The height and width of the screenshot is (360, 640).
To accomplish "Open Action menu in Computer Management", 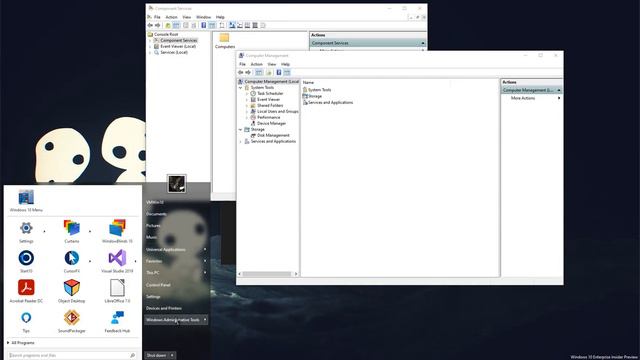I will coord(256,64).
